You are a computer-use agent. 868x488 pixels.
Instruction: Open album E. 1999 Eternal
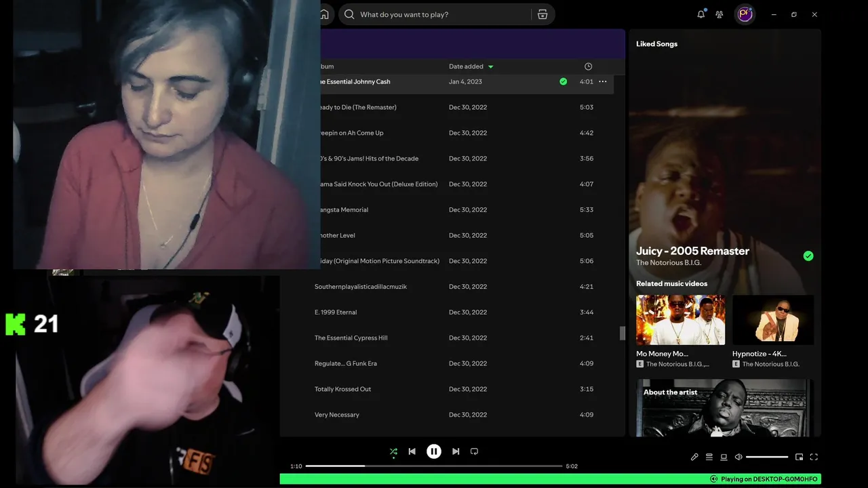tap(336, 312)
